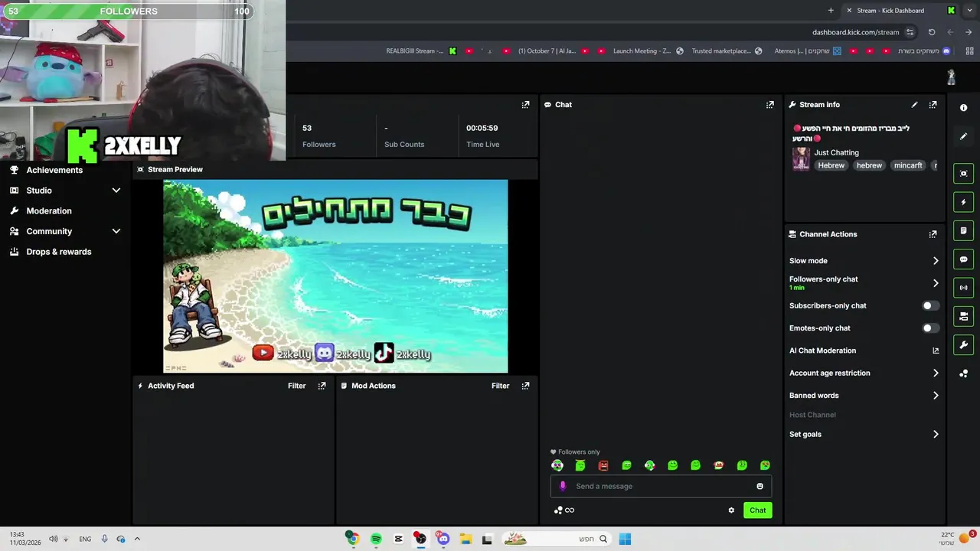This screenshot has height=551, width=980.
Task: Click the lightning bolt sidebar icon
Action: coord(963,202)
